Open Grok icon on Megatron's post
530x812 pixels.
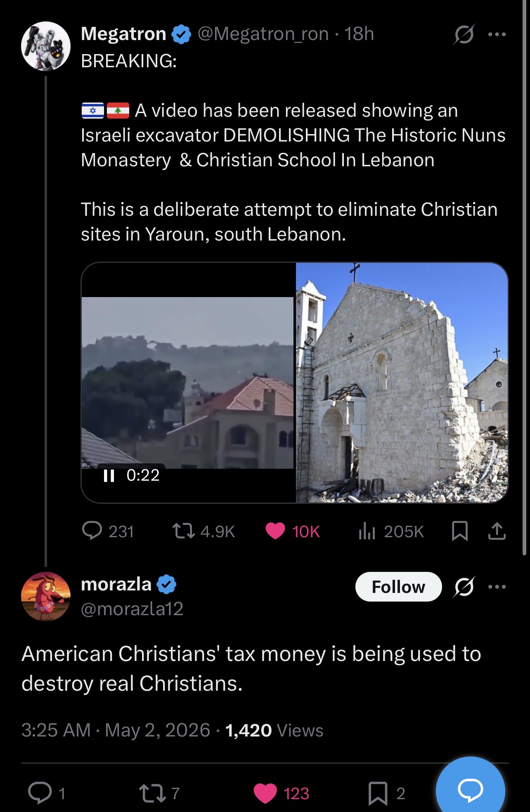464,34
